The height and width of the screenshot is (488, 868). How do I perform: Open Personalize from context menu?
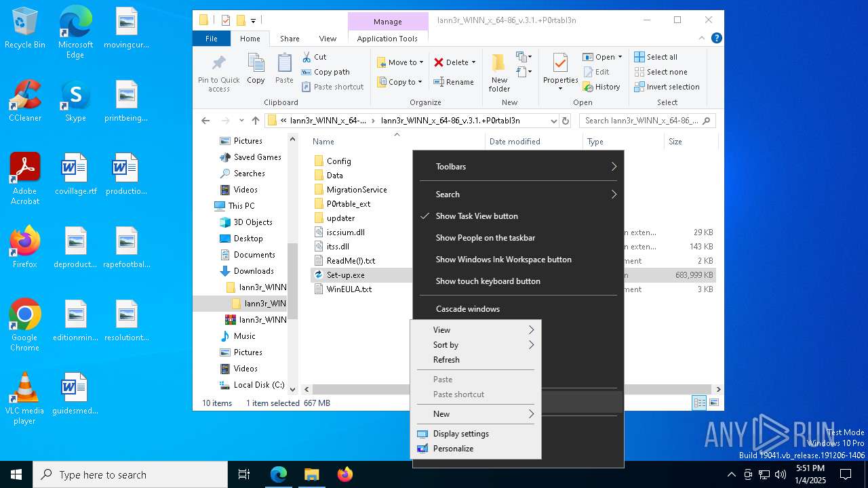click(475, 449)
